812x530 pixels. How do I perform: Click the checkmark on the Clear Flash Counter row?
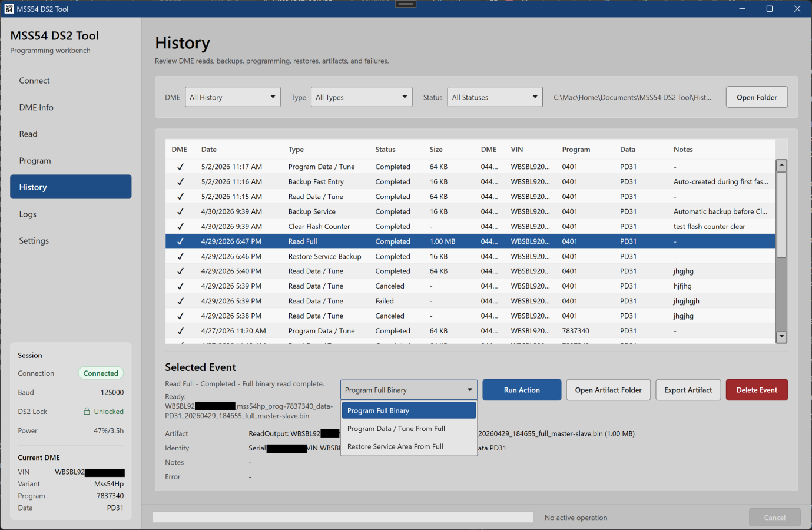(180, 227)
